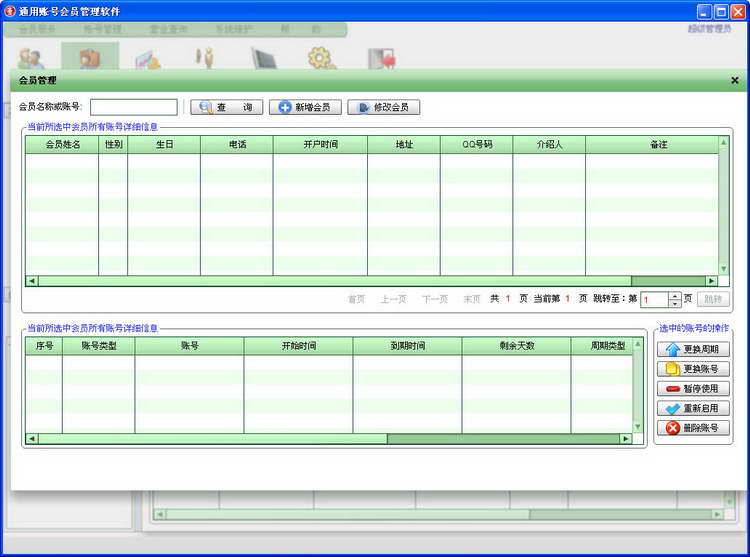Sort by 电话 column header
Image resolution: width=750 pixels, height=557 pixels.
[237, 144]
